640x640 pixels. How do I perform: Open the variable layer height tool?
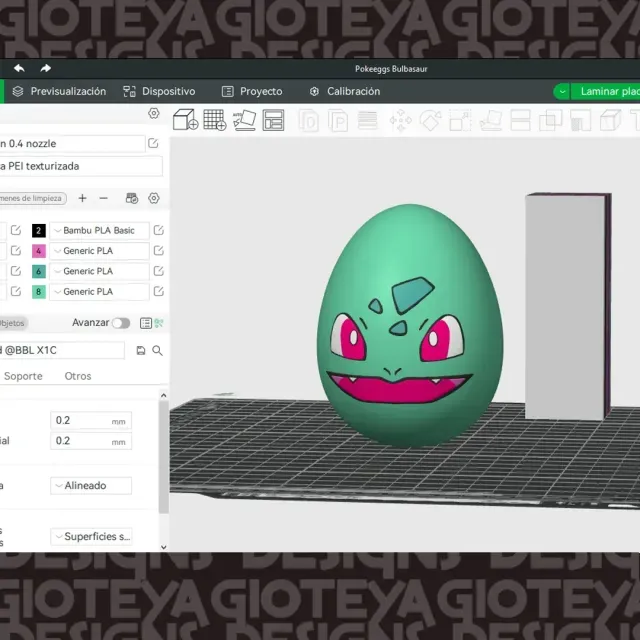pyautogui.click(x=367, y=121)
